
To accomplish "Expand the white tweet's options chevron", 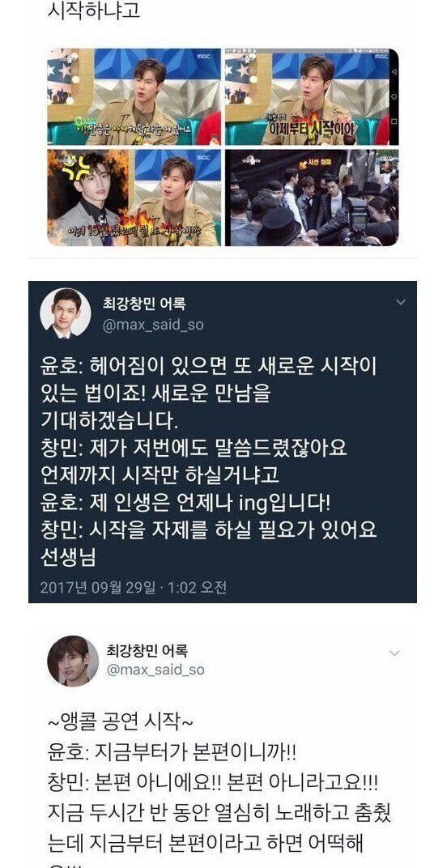I will click(x=394, y=653).
